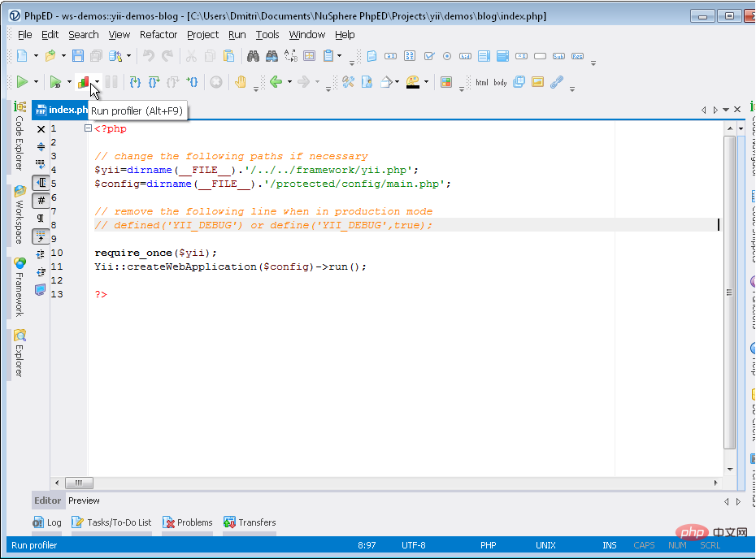Image resolution: width=756 pixels, height=559 pixels.
Task: Open the Transfers panel
Action: coord(250,522)
